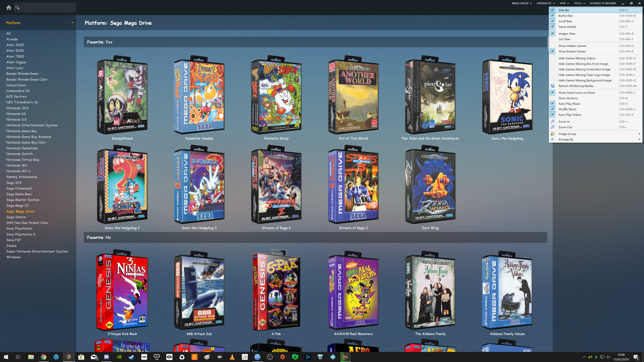
Task: Click the Zoom In magnifier icon
Action: [x=552, y=121]
